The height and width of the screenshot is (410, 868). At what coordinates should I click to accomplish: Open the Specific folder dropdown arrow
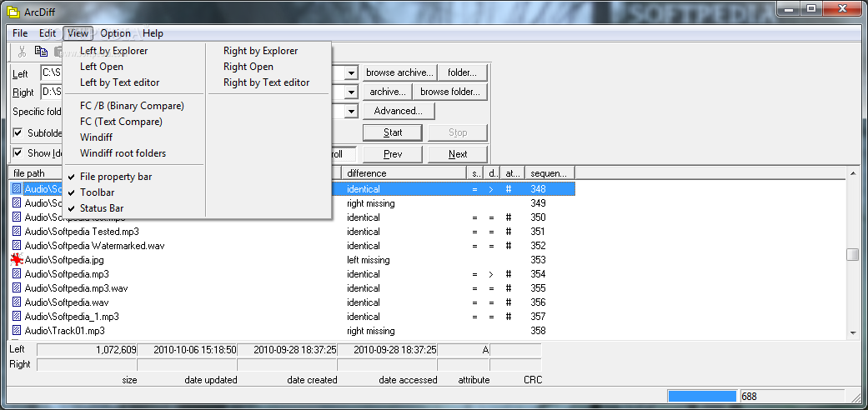[351, 112]
